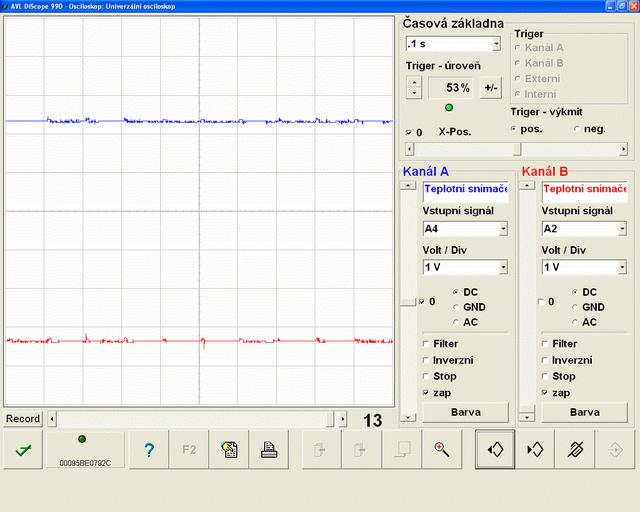Set Kanál A coupling to AC
Screen dimensions: 640x512
[x=456, y=322]
